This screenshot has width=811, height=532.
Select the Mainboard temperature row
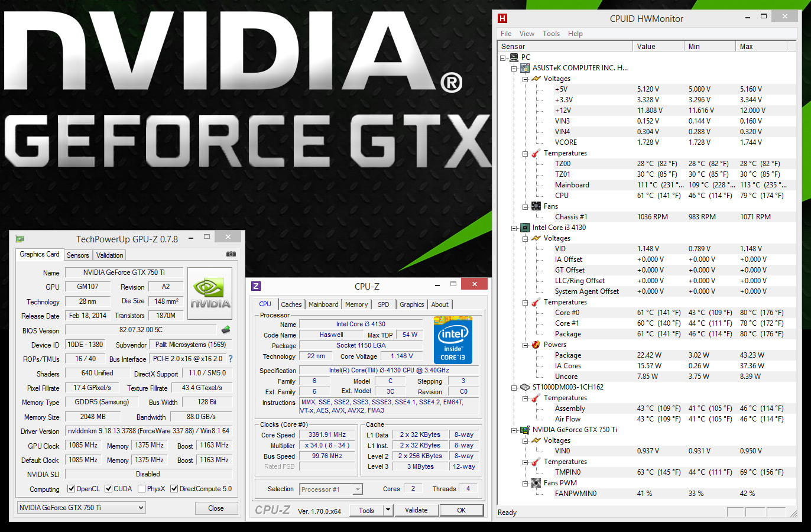point(647,185)
